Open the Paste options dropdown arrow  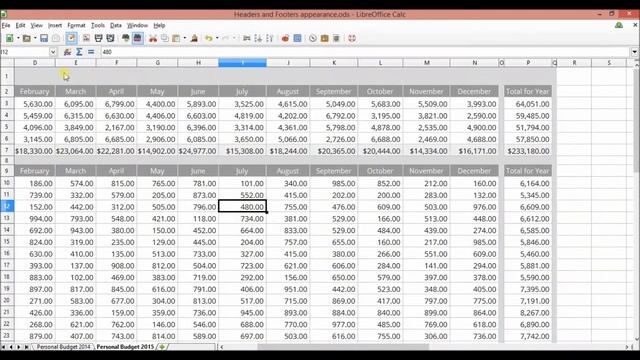(185, 38)
